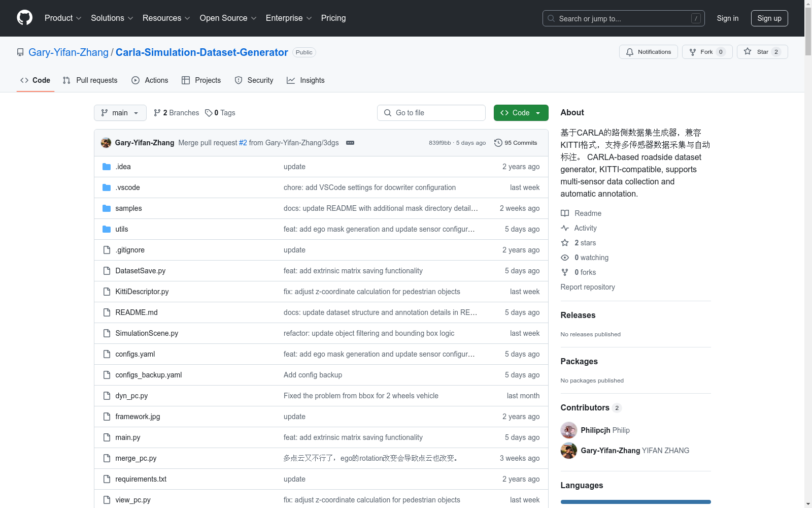Open the view_pc.py file
Screen dimensions: 812x508
point(133,500)
